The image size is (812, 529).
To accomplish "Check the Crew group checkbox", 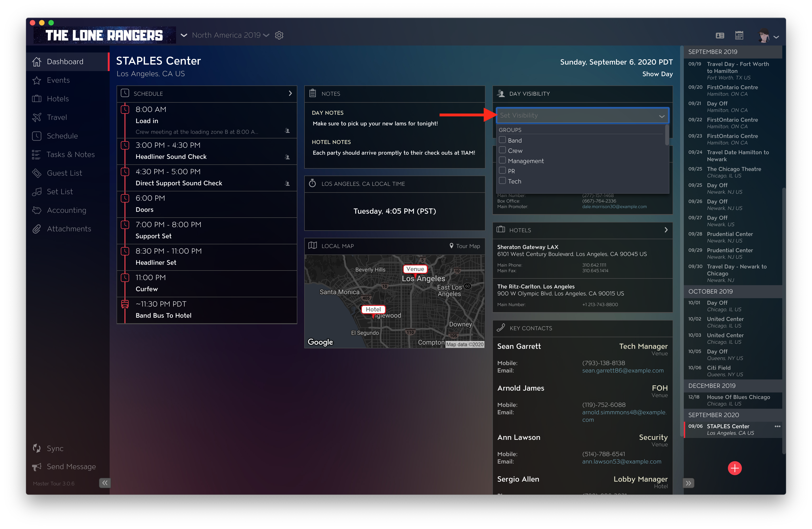I will click(x=502, y=150).
